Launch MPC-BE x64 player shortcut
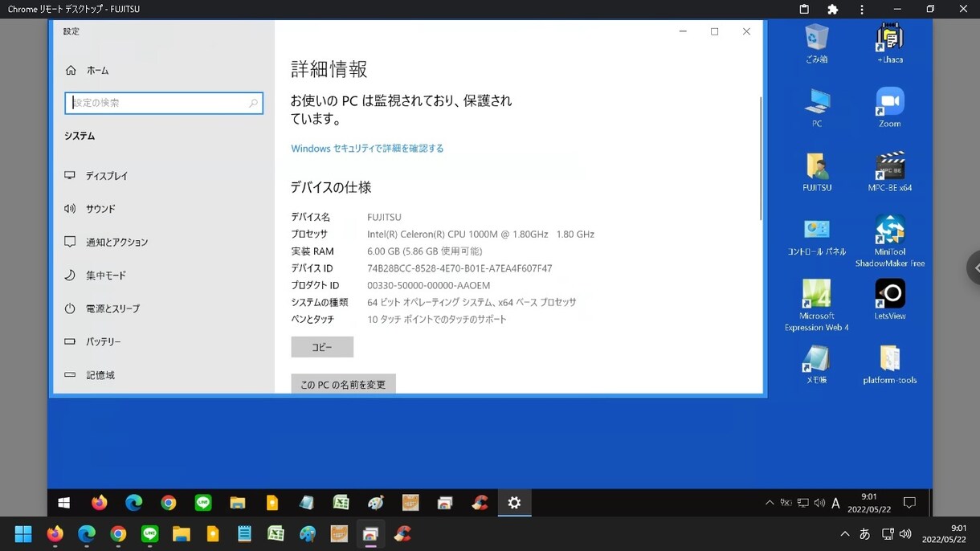The image size is (980, 551). (890, 172)
